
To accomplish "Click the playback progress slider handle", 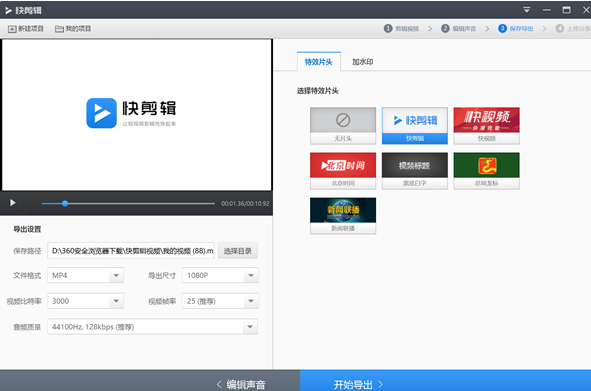I will [65, 204].
